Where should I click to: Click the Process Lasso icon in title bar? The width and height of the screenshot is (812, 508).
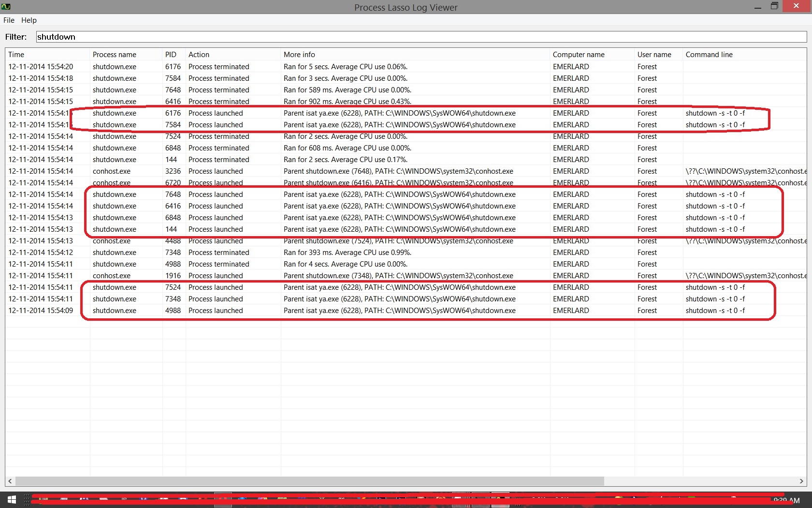click(x=6, y=7)
